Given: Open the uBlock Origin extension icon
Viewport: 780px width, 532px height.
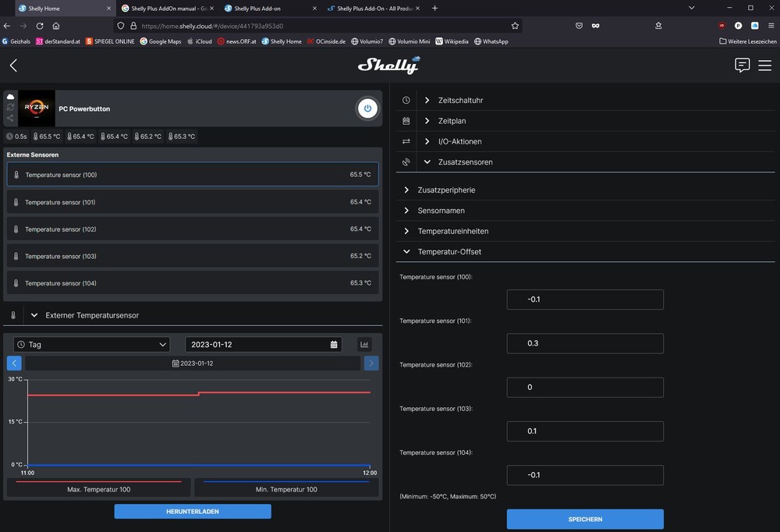Looking at the screenshot, I should coord(721,26).
